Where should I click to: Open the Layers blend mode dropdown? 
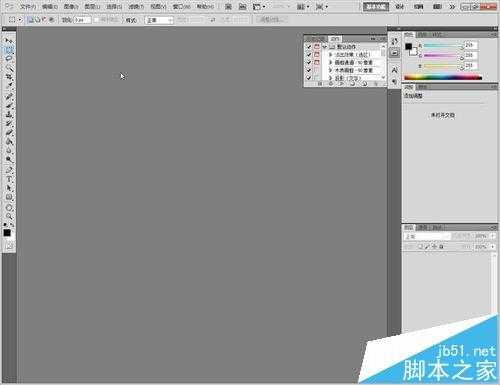click(427, 236)
